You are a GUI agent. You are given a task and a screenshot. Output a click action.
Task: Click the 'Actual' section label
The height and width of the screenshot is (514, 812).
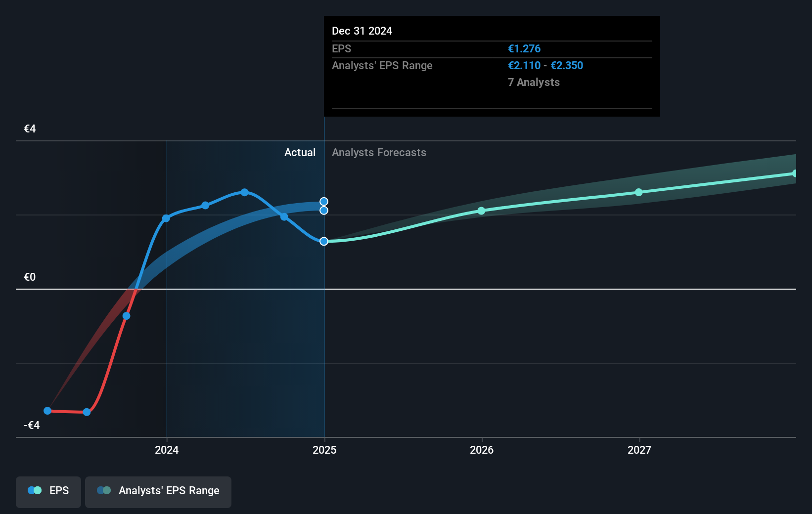pyautogui.click(x=300, y=152)
